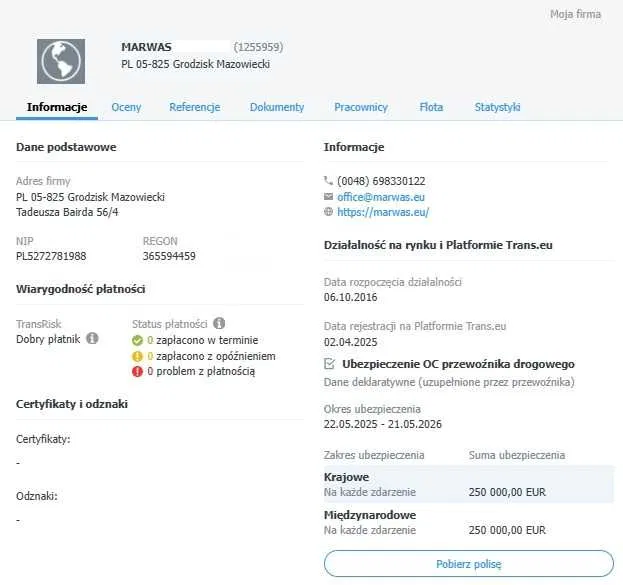
Task: Switch to the Oceny tab
Action: 126,107
